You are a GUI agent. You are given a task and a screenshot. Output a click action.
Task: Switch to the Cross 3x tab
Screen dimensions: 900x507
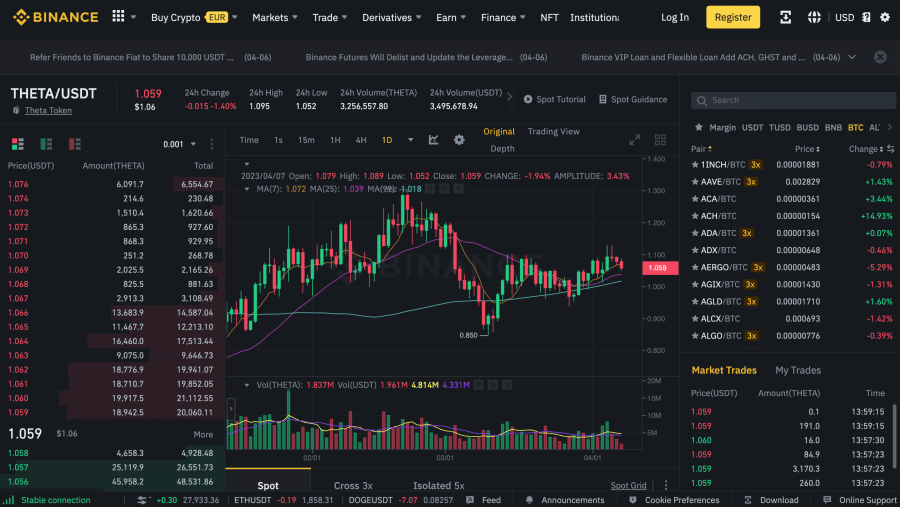[x=353, y=486]
